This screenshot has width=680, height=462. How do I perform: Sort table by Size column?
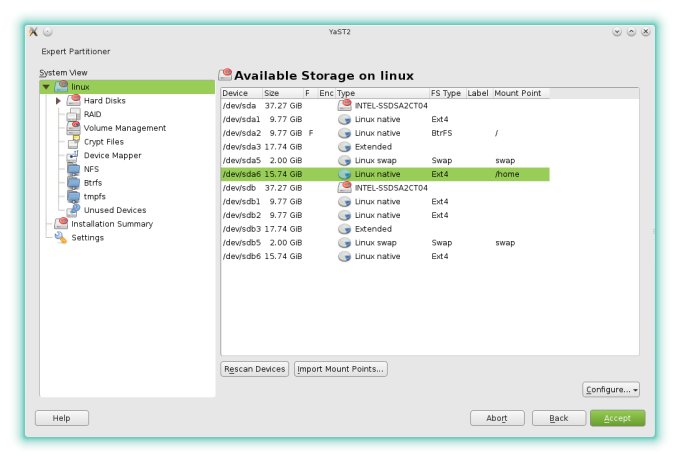click(283, 93)
